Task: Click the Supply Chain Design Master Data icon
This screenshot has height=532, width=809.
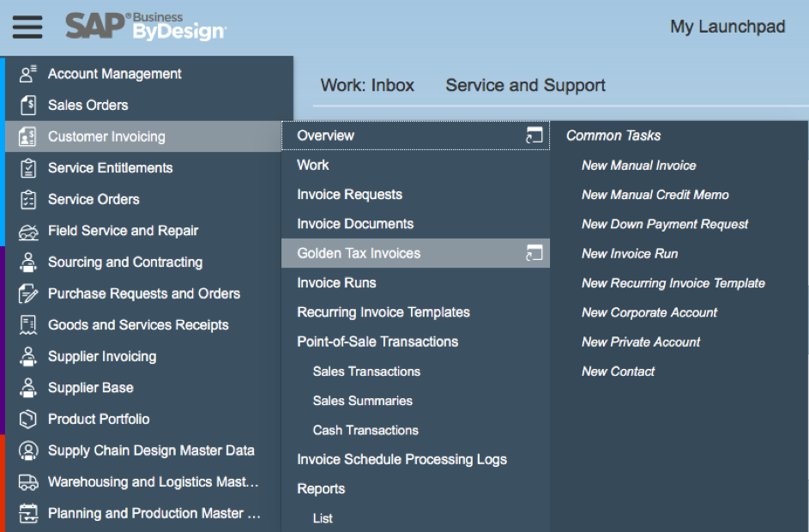Action: [27, 450]
